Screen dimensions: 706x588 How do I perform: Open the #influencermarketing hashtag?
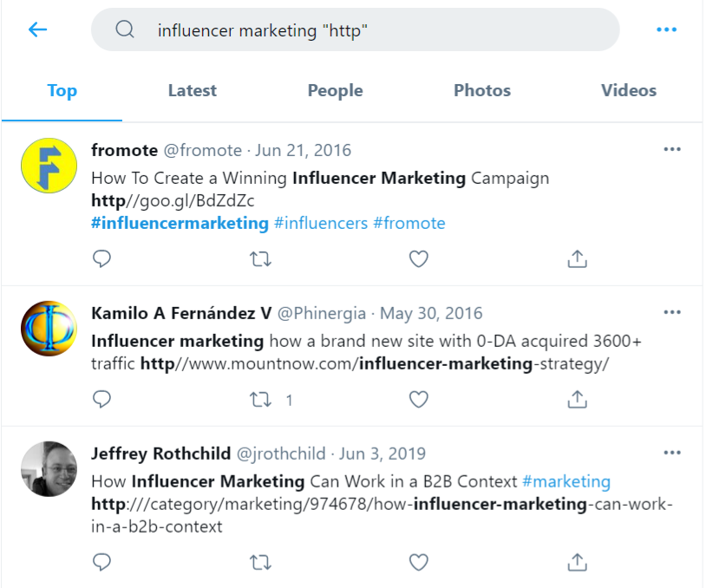point(178,223)
